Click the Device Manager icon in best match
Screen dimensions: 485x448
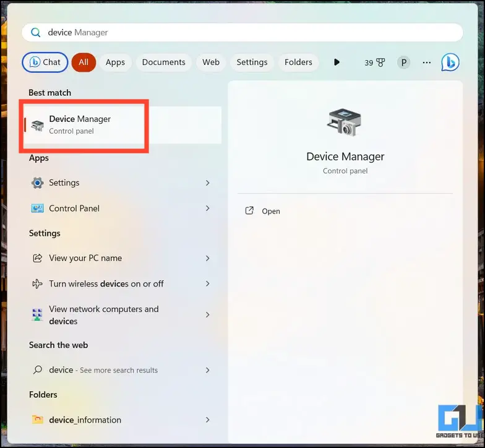(x=37, y=125)
